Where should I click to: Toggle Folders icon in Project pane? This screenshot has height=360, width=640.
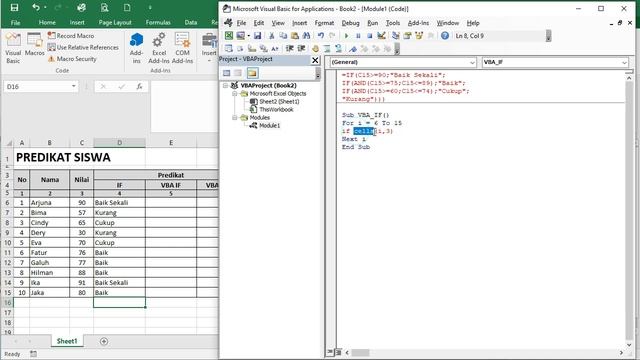pos(252,73)
